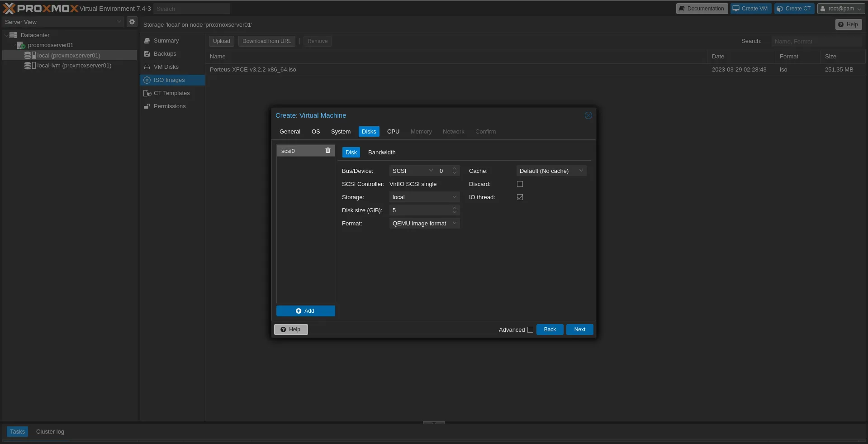Close the Create Virtual Machine dialog
Viewport: 868px width, 444px height.
tap(588, 115)
